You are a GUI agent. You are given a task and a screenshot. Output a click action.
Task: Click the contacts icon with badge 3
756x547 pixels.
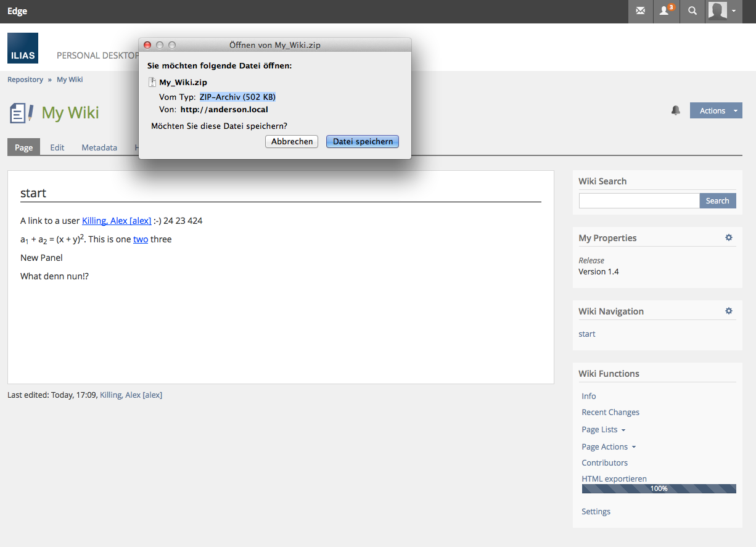[x=666, y=11]
